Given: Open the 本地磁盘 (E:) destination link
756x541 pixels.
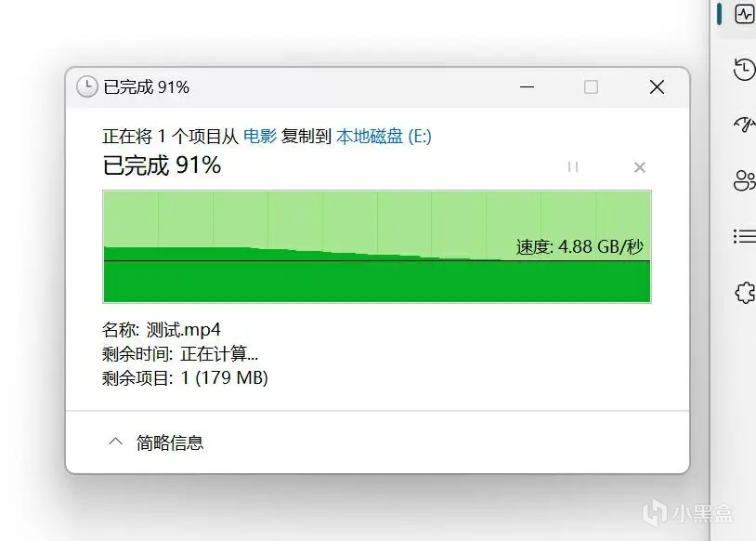Looking at the screenshot, I should [x=384, y=136].
